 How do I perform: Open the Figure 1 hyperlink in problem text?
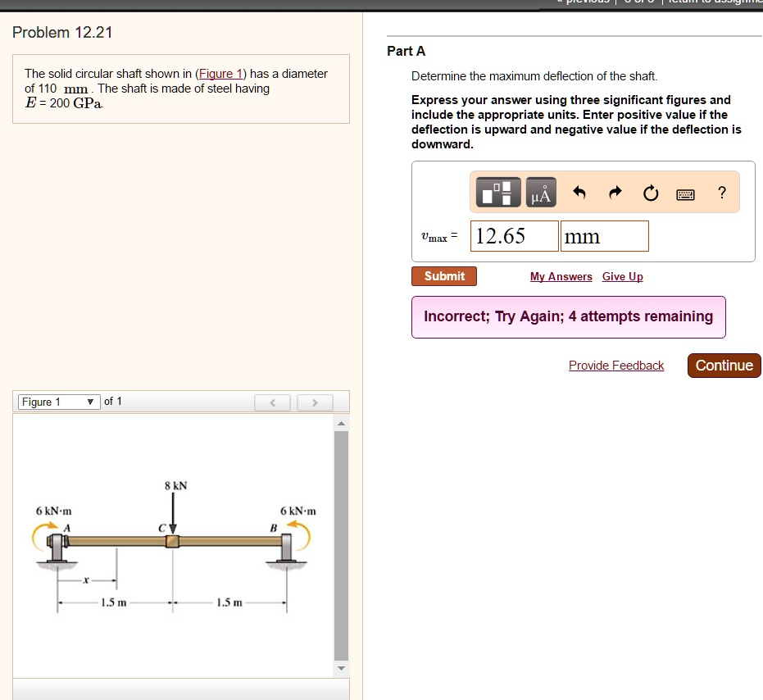(221, 74)
